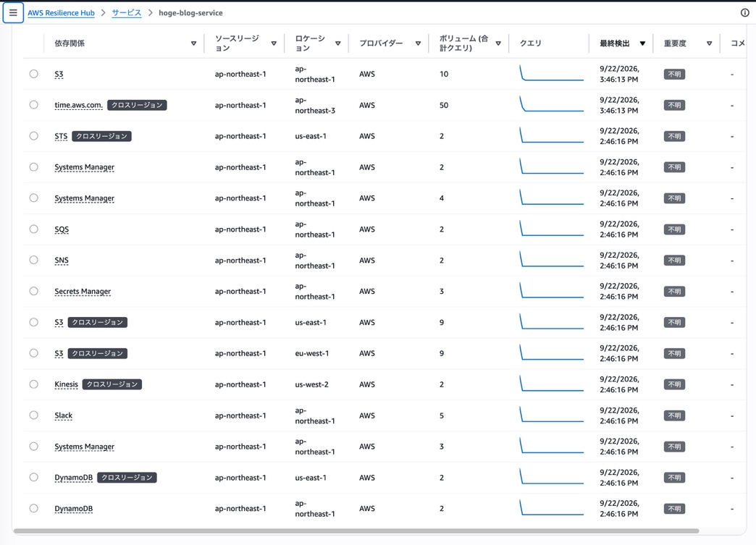This screenshot has height=545, width=756.
Task: Click volume value 50 in time.aws.com. row
Action: (444, 105)
